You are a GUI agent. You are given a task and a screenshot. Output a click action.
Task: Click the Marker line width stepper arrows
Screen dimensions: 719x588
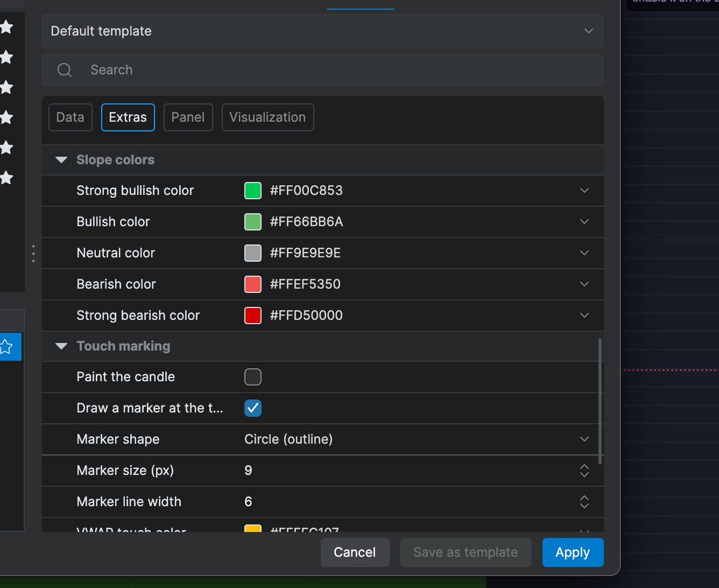coord(584,502)
